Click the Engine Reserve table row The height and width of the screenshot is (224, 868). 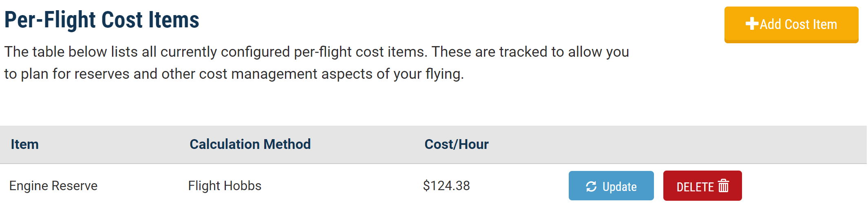[433, 186]
